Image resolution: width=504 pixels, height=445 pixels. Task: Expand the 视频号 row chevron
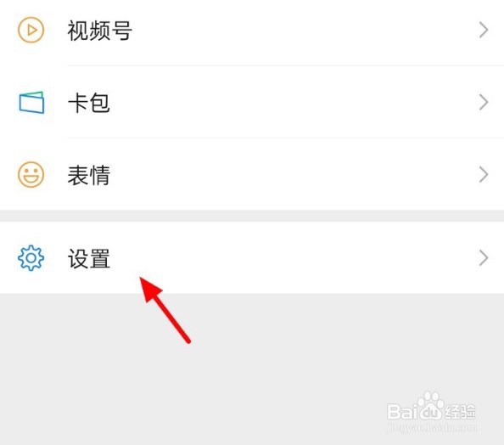484,30
